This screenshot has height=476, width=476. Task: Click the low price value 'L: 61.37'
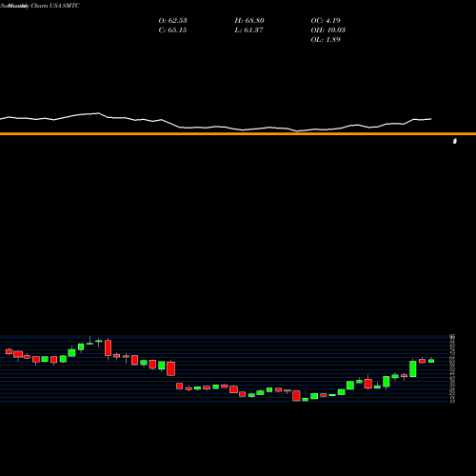248,30
